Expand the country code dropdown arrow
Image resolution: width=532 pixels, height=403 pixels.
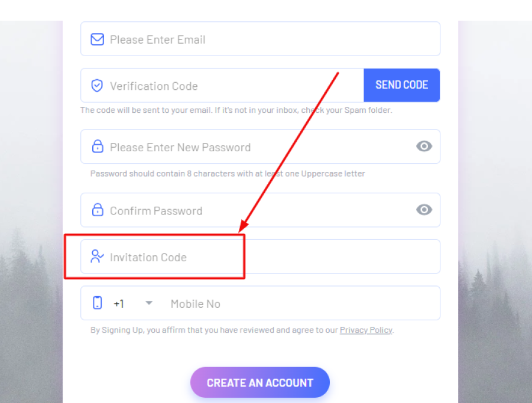[x=149, y=303]
